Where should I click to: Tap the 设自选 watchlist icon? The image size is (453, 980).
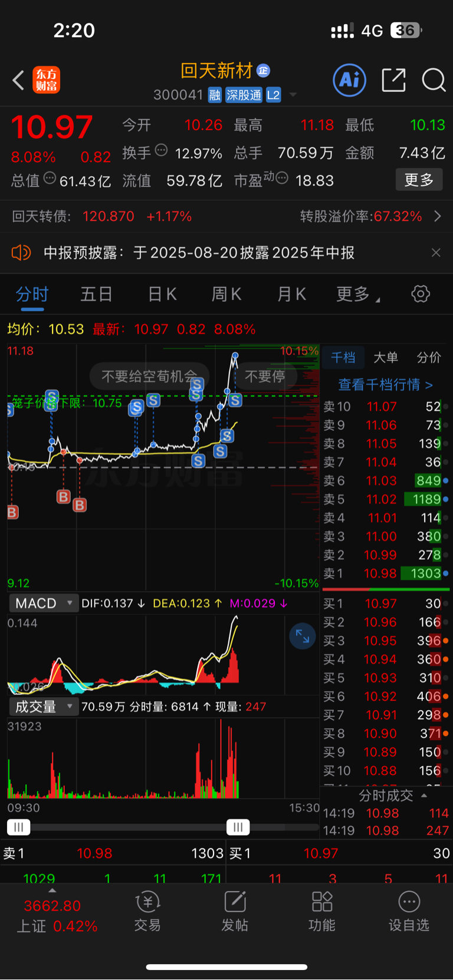pos(409,911)
